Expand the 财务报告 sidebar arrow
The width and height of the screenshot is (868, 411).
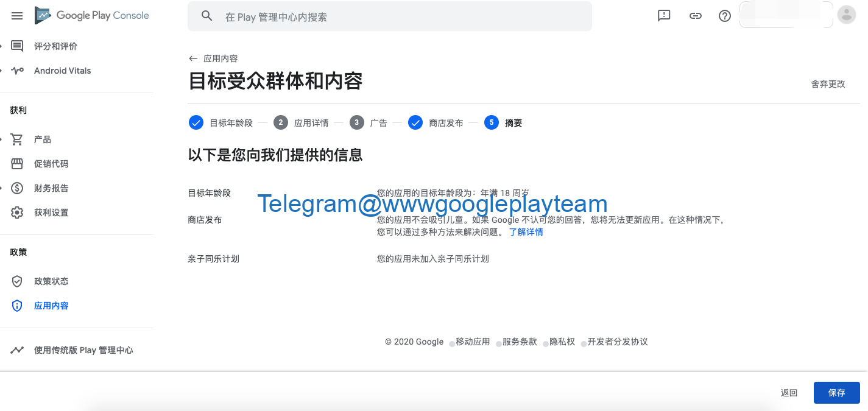[x=2, y=188]
